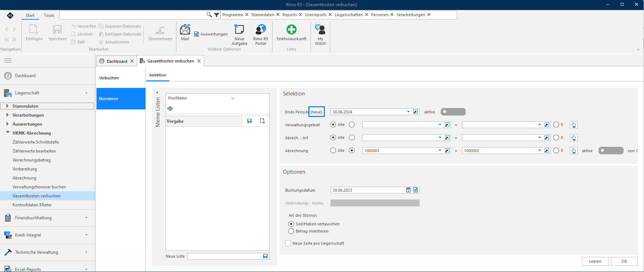Image resolution: width=644 pixels, height=272 pixels.
Task: Toggle the aktive switch for Ende Periode
Action: click(453, 112)
